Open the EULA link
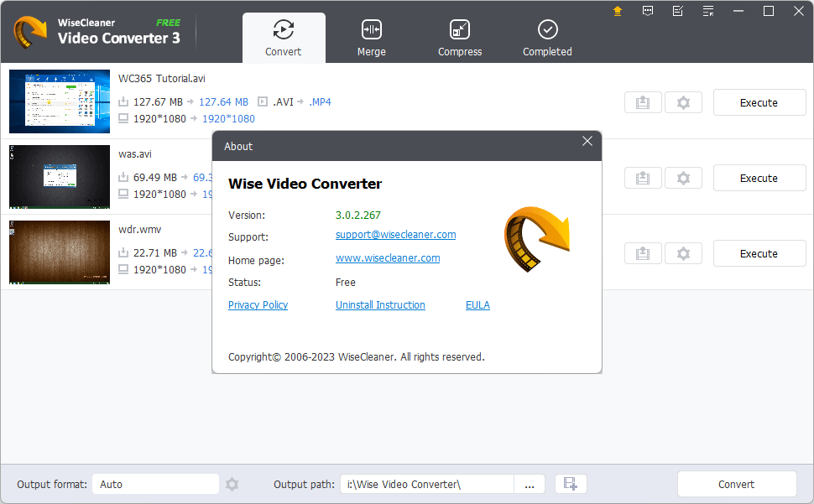 click(x=477, y=305)
